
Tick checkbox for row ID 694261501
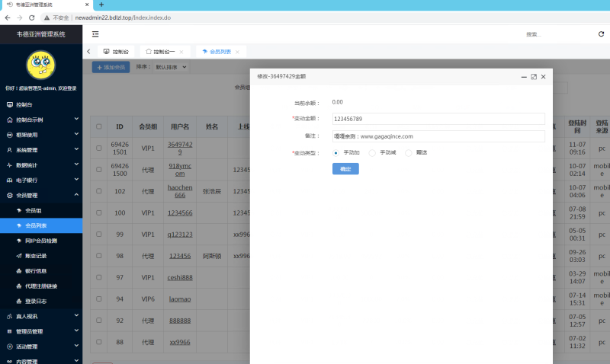point(99,148)
